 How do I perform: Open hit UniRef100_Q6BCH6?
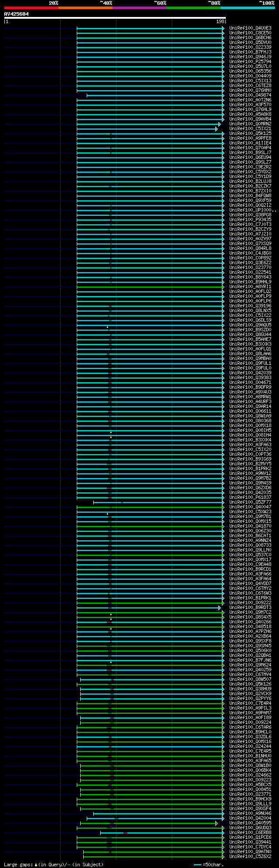250,38
